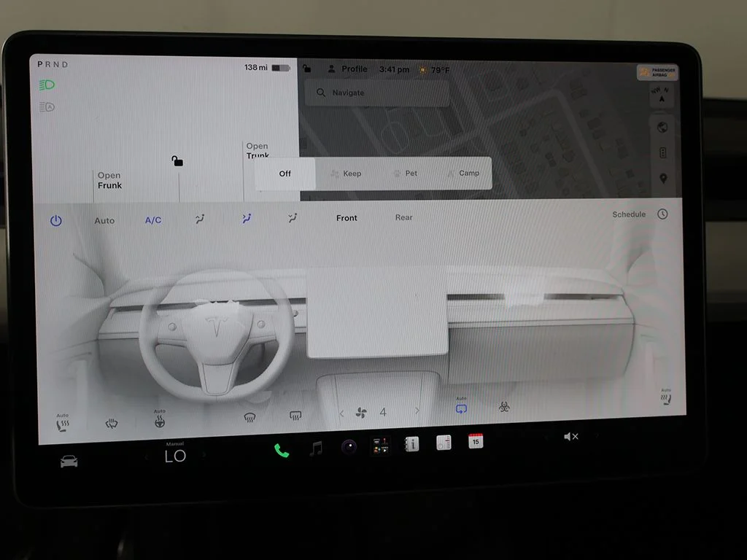Tap the status bar lock icon
The width and height of the screenshot is (747, 560).
[x=307, y=69]
